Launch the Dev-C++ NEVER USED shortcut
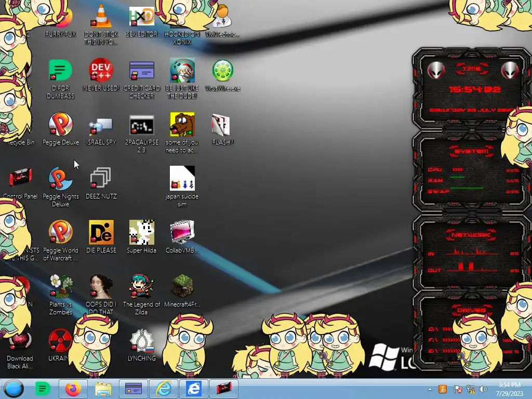 pyautogui.click(x=101, y=70)
